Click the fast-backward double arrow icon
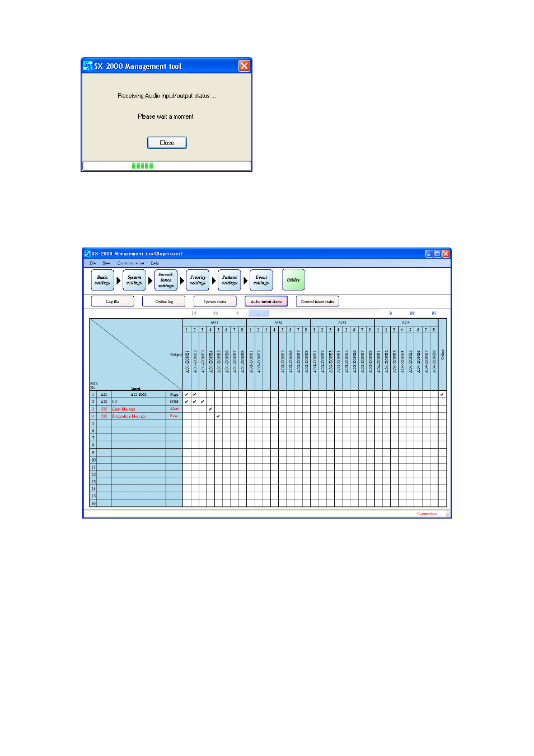The height and width of the screenshot is (756, 534). coord(216,313)
